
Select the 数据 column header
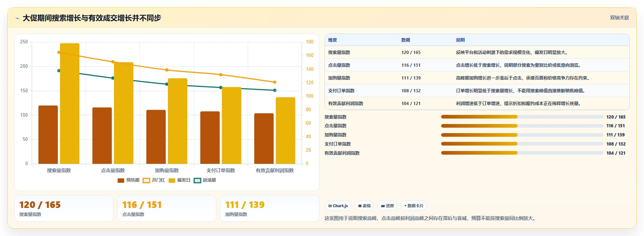[x=406, y=40]
